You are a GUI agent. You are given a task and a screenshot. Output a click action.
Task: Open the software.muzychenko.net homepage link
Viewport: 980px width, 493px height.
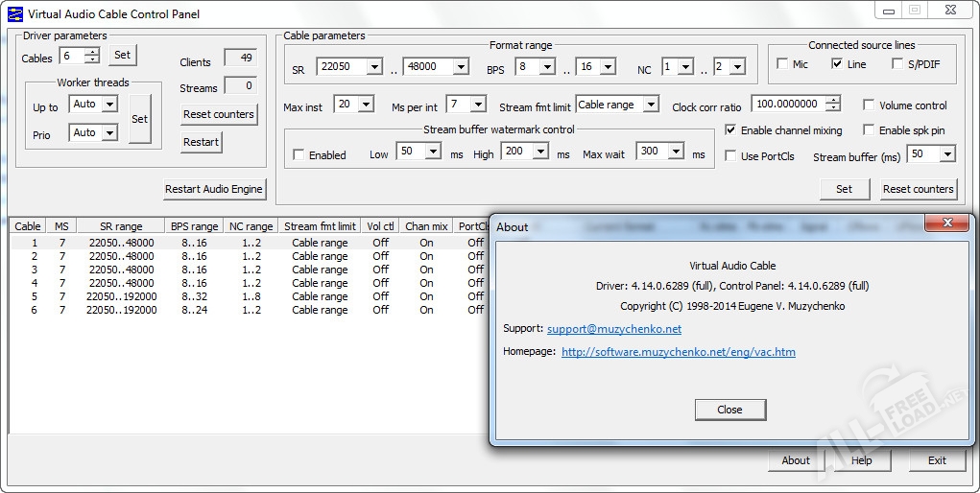[678, 352]
